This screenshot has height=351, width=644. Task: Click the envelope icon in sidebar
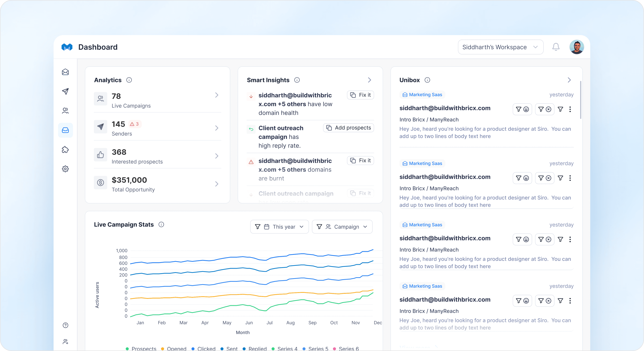65,72
